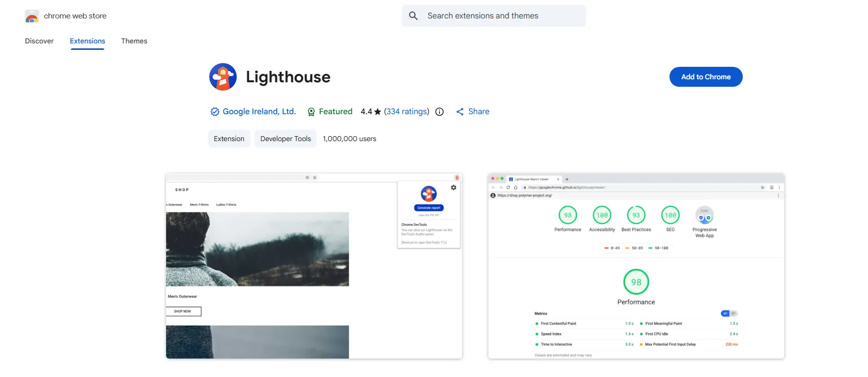Click the rating star icon
This screenshot has width=868, height=377.
[x=378, y=112]
